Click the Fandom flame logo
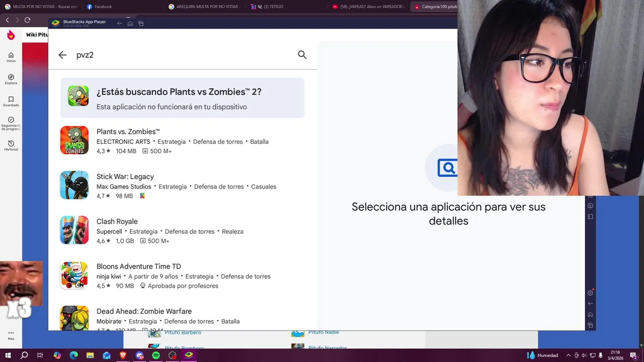The height and width of the screenshot is (362, 644). (x=11, y=35)
